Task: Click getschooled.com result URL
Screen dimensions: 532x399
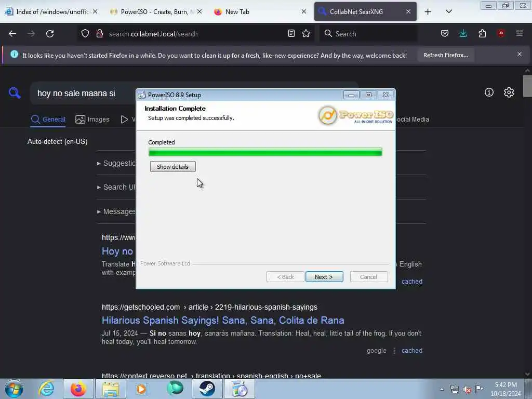Action: point(209,307)
